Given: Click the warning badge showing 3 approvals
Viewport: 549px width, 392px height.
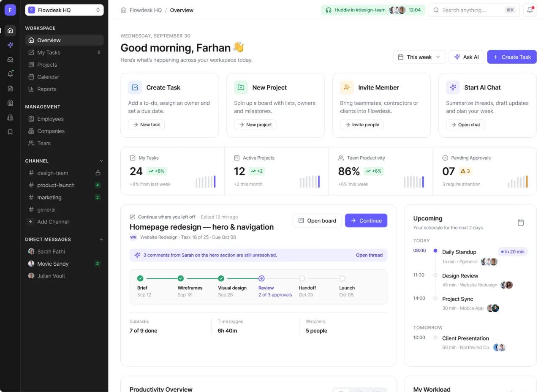Looking at the screenshot, I should (465, 171).
